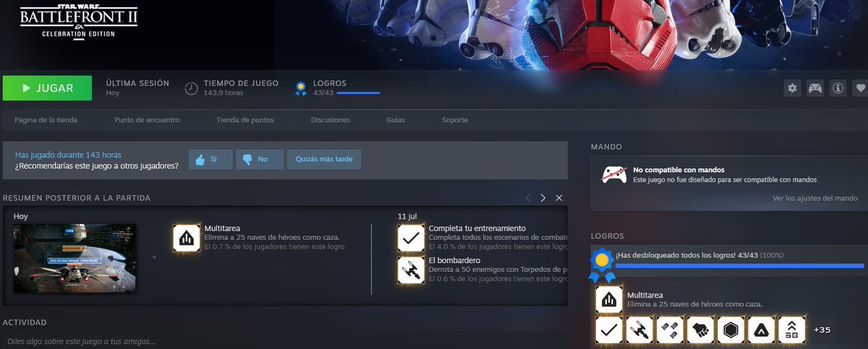
Task: Open Ver los ajustes del mando link
Action: coord(815,198)
